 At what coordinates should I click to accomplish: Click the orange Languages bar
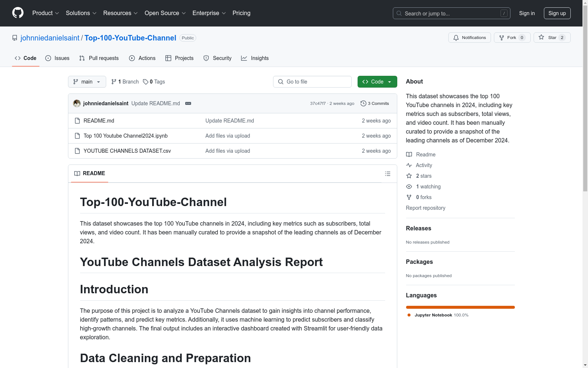point(460,307)
